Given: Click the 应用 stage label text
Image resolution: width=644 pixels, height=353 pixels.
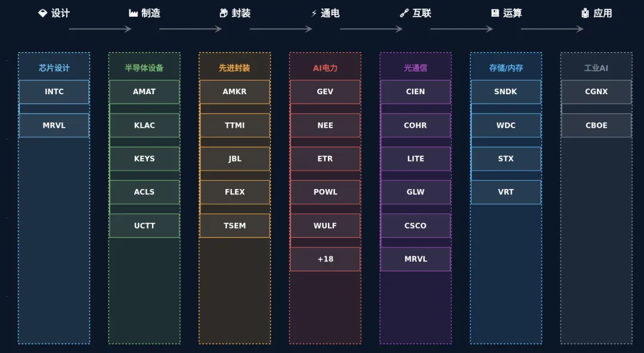Looking at the screenshot, I should click(603, 13).
